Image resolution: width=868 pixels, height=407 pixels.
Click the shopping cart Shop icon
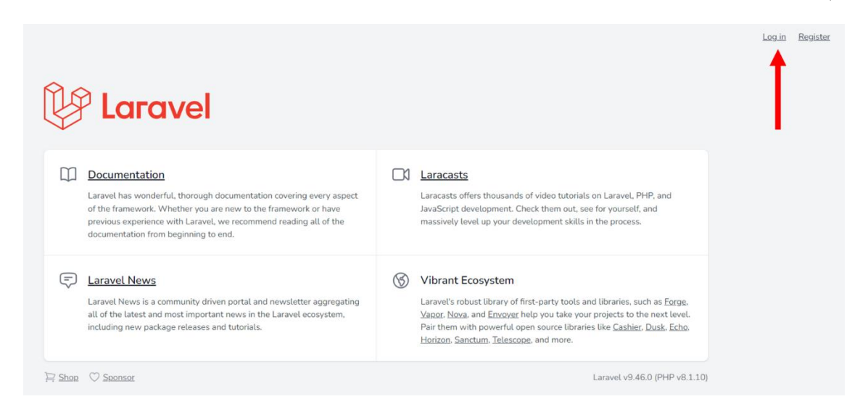(x=50, y=377)
